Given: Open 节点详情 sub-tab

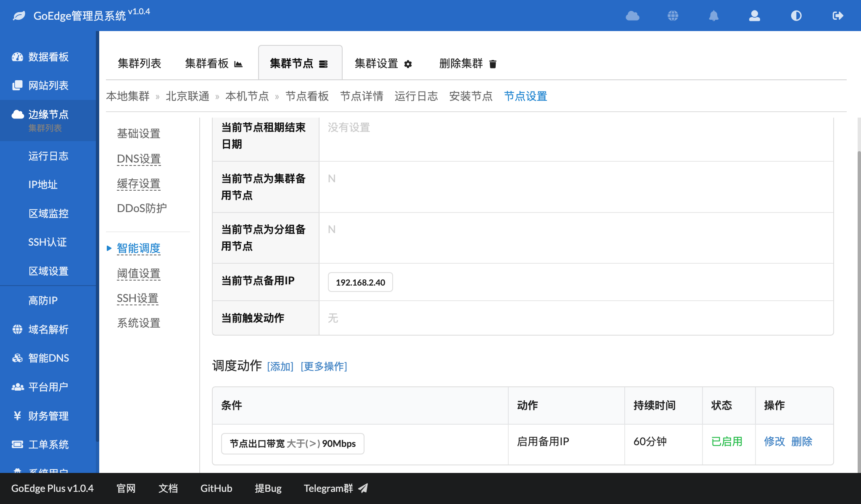Looking at the screenshot, I should pos(362,97).
